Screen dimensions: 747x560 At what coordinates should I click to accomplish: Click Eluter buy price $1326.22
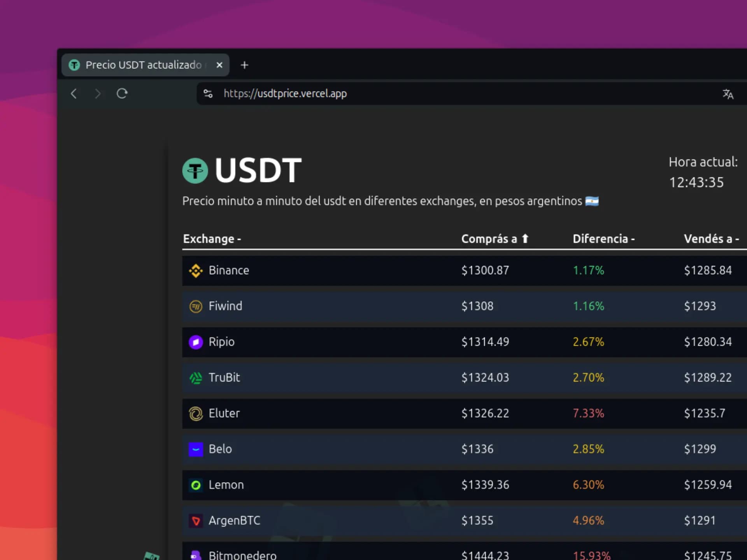click(x=485, y=413)
